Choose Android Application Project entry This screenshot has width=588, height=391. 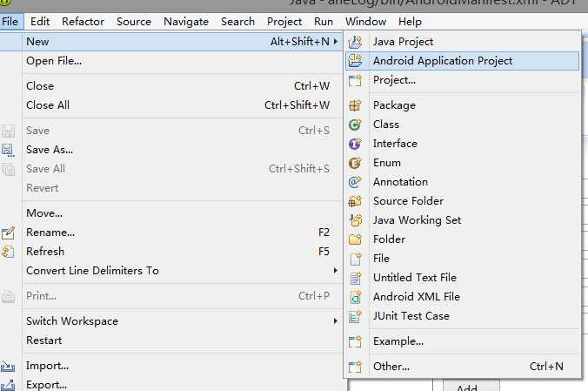[463, 60]
